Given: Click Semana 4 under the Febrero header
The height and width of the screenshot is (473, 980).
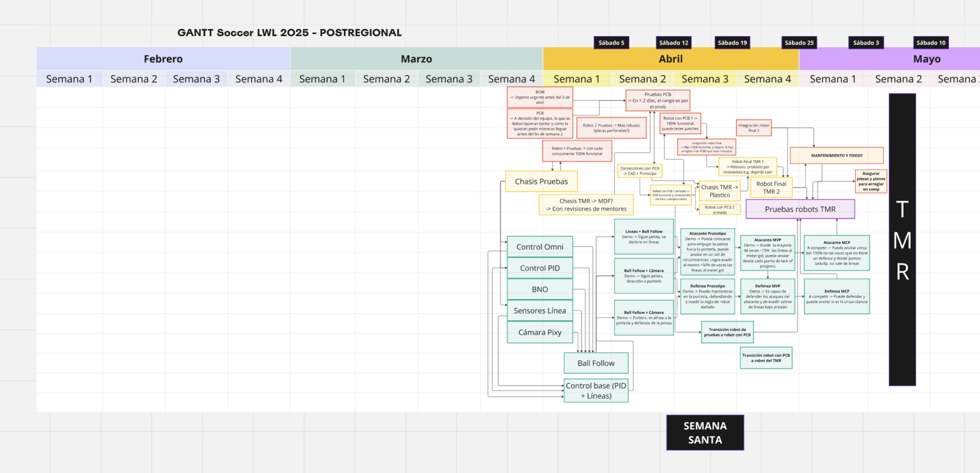Looking at the screenshot, I should coord(259,79).
